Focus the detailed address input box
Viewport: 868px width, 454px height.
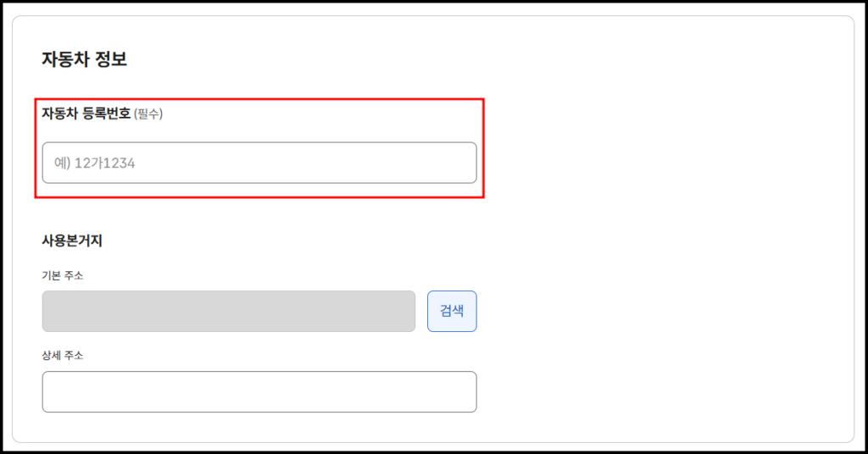(x=259, y=391)
